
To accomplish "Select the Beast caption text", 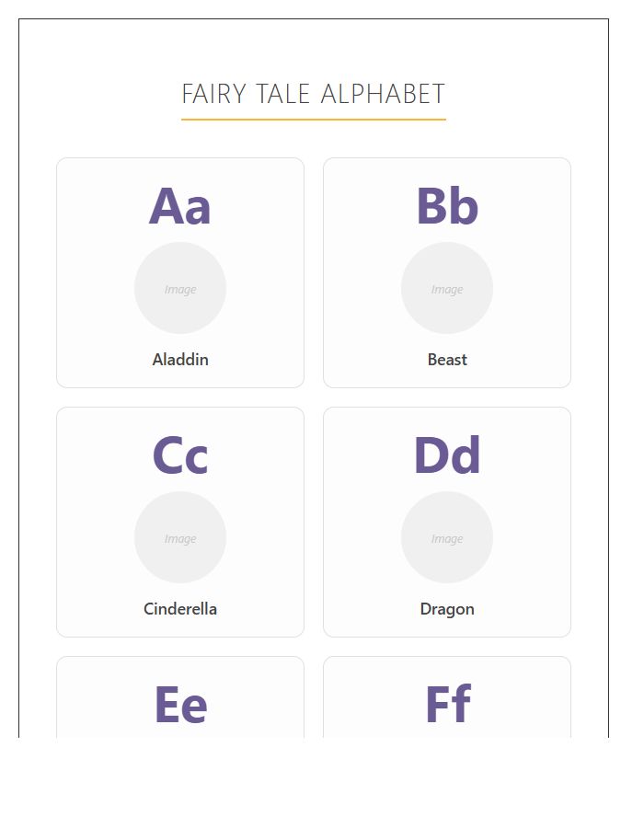I will (x=447, y=359).
